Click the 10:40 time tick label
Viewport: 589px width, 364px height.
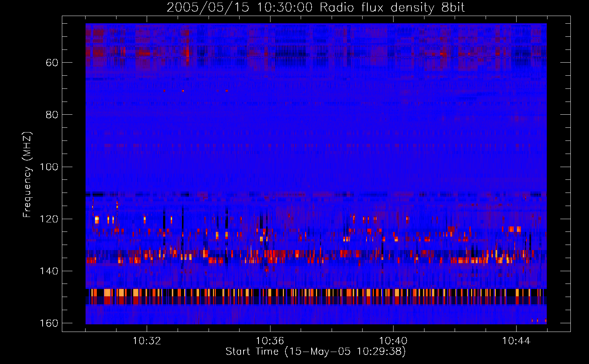[393, 341]
